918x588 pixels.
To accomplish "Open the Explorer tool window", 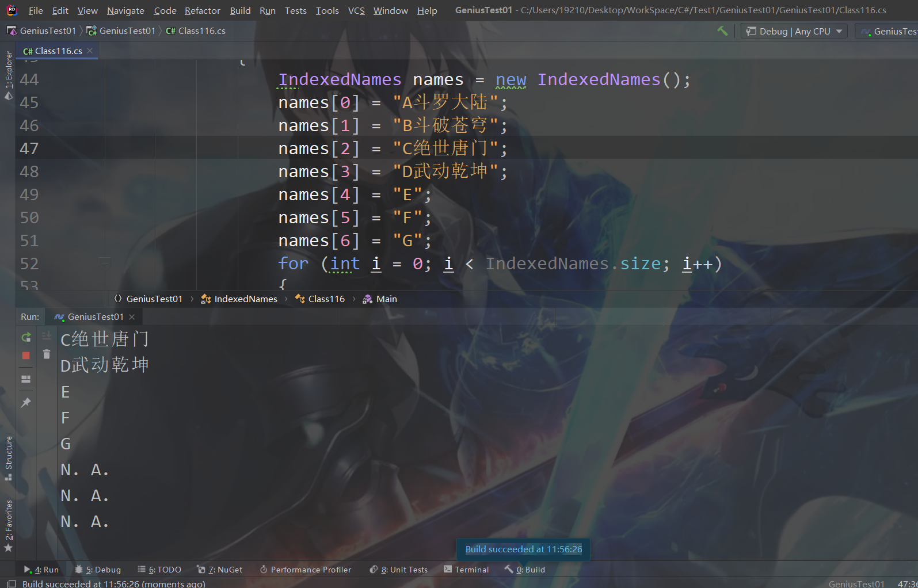I will 9,75.
